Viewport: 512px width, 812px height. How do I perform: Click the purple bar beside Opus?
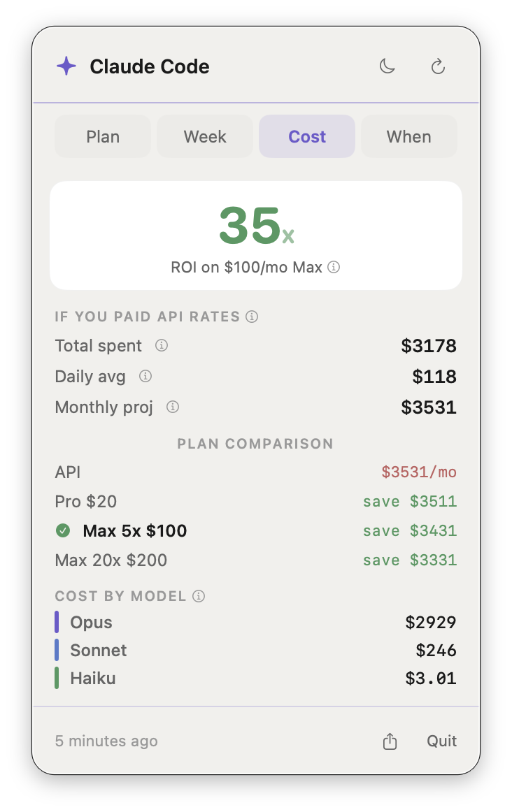click(x=58, y=622)
